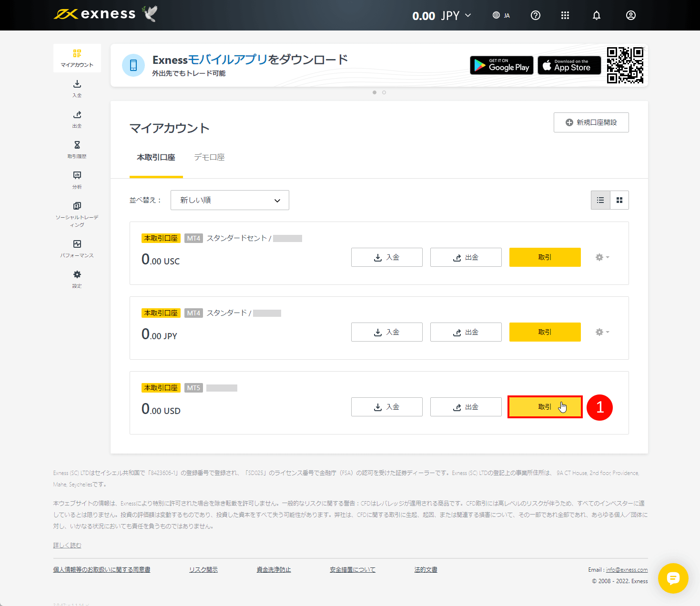This screenshot has height=606, width=700.
Task: Select the 本取引口座 tab
Action: tap(156, 157)
